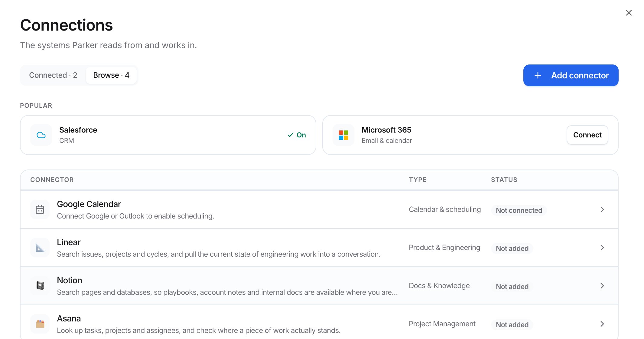This screenshot has height=339, width=644.
Task: Select the Browse tab
Action: pos(111,75)
